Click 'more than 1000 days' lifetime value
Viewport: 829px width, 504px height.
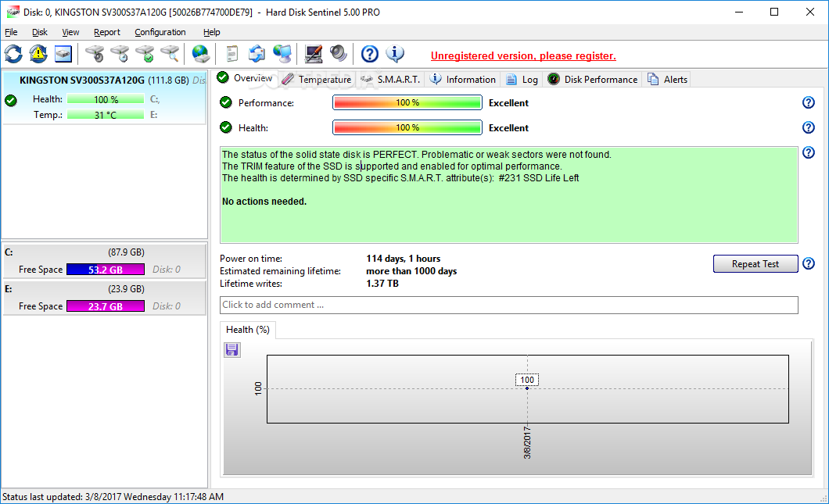tap(411, 271)
